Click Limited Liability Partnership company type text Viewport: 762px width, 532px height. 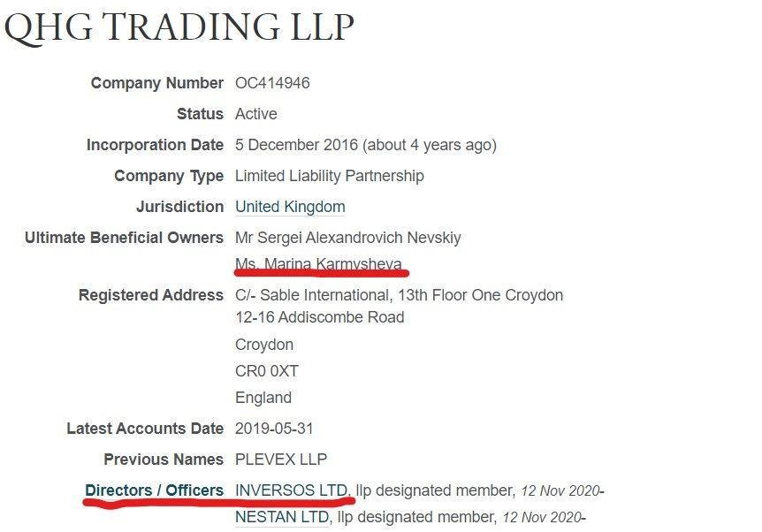click(x=330, y=176)
